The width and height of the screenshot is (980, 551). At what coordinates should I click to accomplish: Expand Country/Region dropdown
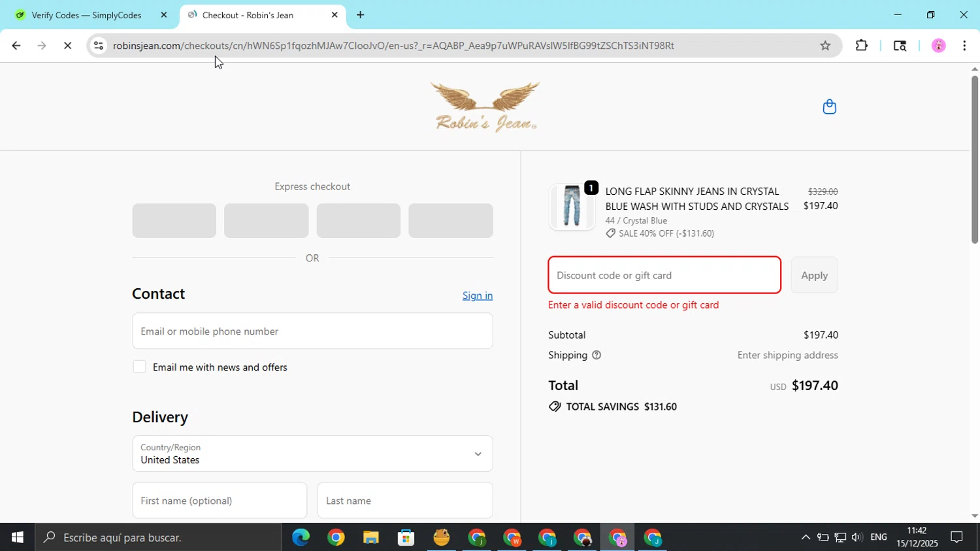coord(312,454)
